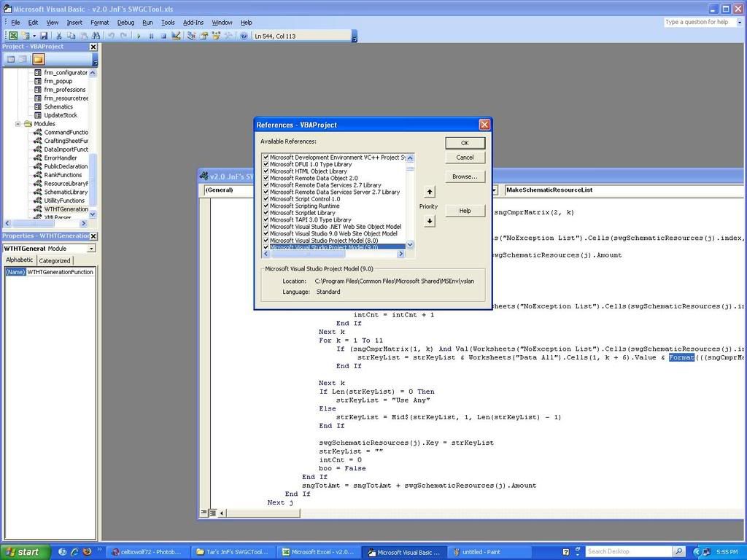Click the Paste toolbar icon

[x=83, y=36]
